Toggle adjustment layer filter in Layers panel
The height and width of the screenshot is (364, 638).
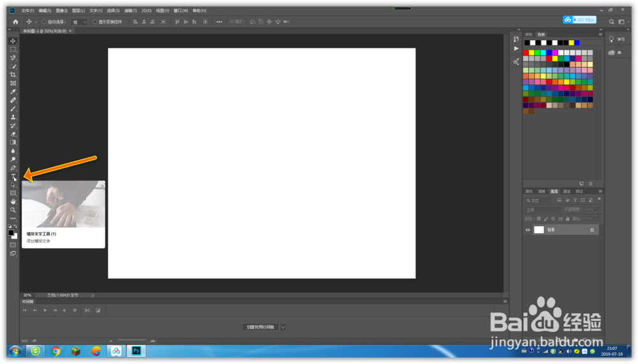pyautogui.click(x=567, y=201)
